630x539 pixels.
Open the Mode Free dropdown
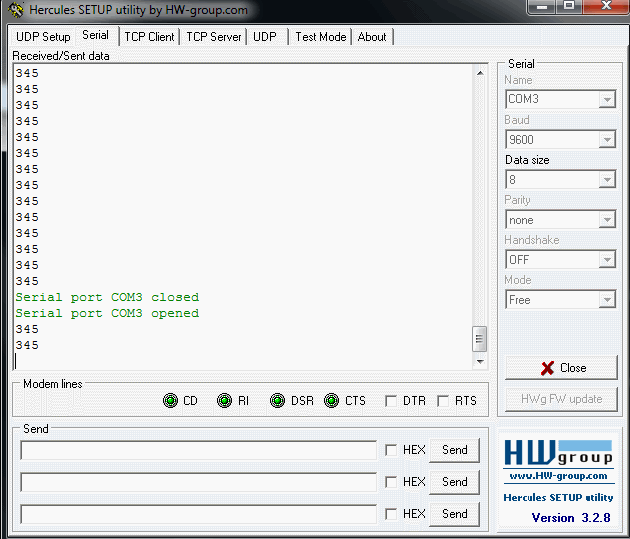click(x=607, y=300)
